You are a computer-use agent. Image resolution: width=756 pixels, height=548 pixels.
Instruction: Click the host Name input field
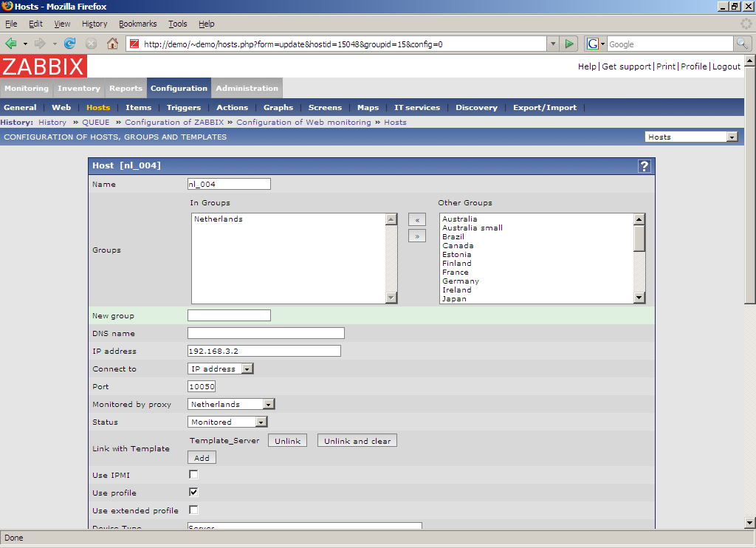click(x=229, y=184)
